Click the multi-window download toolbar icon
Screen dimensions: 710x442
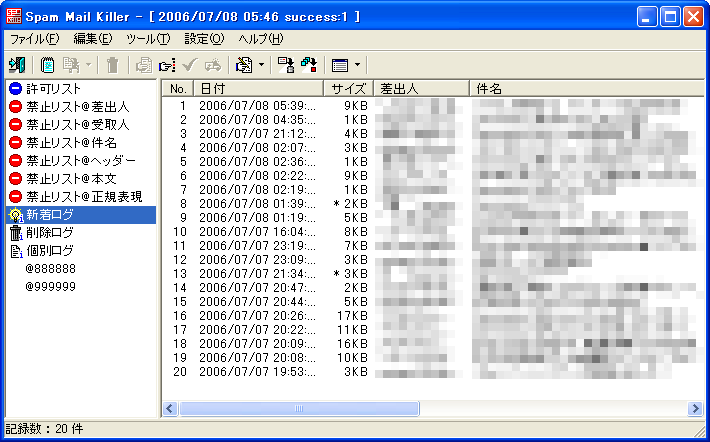coord(309,65)
